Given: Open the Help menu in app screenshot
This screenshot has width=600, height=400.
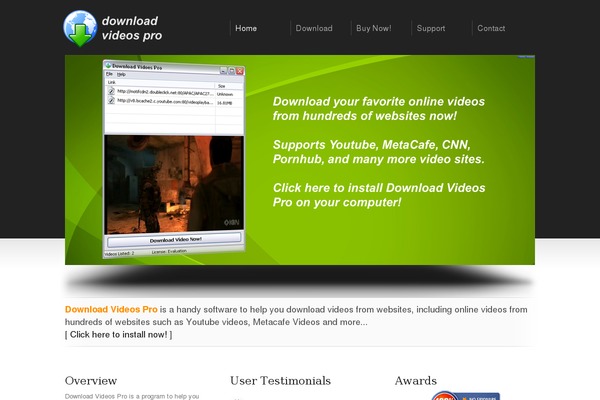Looking at the screenshot, I should pos(121,74).
